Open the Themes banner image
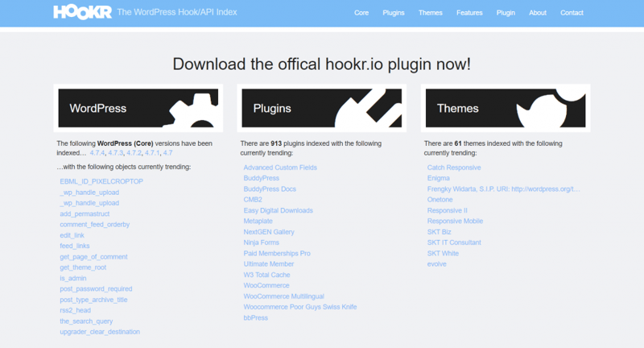 coord(506,108)
